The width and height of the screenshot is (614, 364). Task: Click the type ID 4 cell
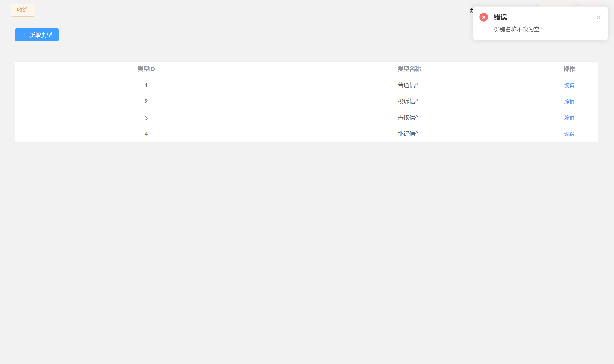pyautogui.click(x=146, y=134)
